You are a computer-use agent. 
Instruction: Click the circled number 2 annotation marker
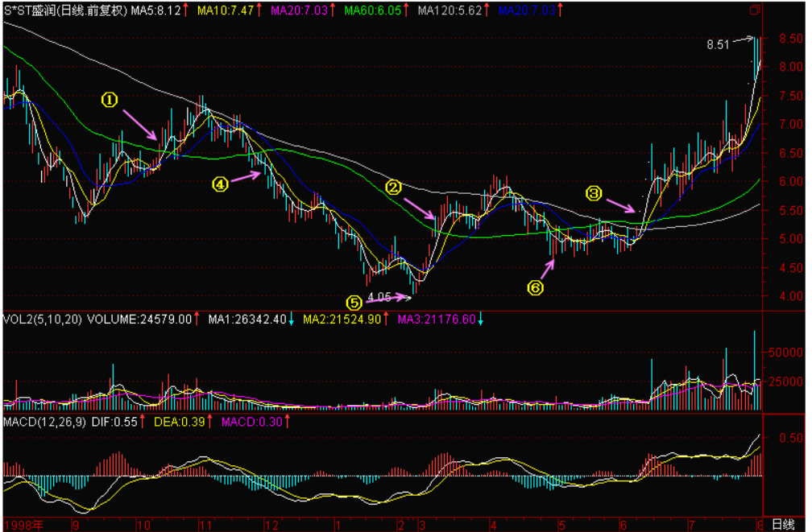(394, 188)
